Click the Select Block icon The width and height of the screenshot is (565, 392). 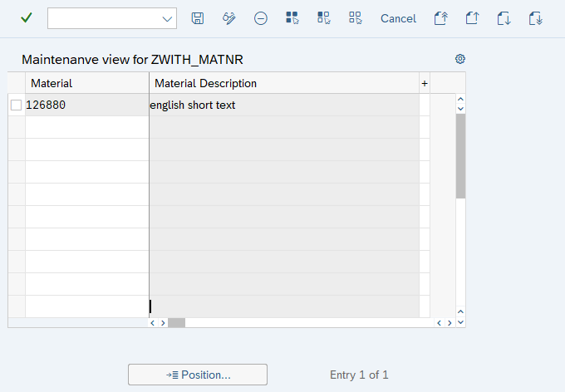tap(324, 18)
